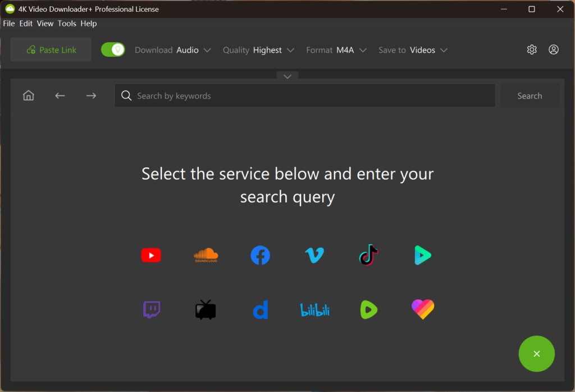Viewport: 575px width, 392px height.
Task: Open the Help menu
Action: tap(89, 24)
